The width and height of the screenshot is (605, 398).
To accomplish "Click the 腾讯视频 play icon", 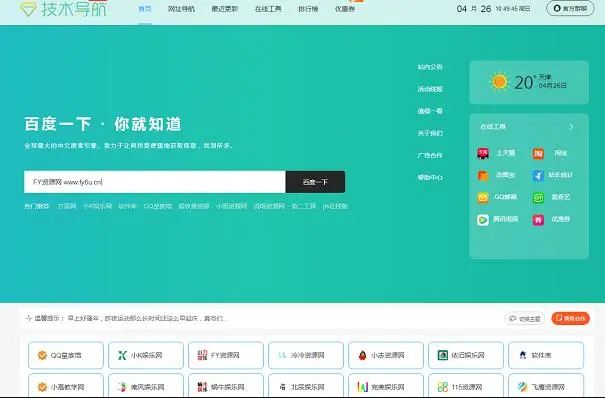I will coord(483,220).
